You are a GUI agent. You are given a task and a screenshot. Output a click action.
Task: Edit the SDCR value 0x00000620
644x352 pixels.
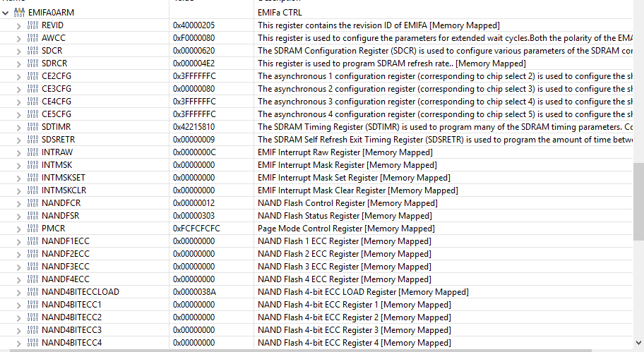coord(194,51)
